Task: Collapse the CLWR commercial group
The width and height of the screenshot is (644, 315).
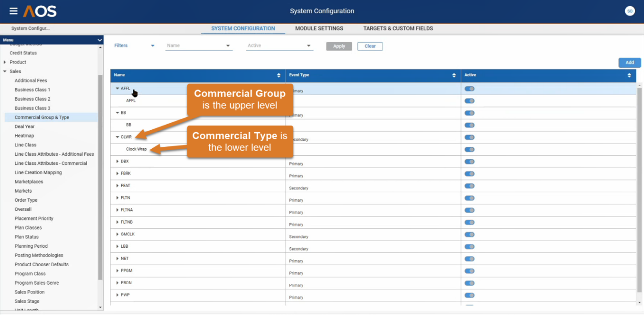Action: 117,137
